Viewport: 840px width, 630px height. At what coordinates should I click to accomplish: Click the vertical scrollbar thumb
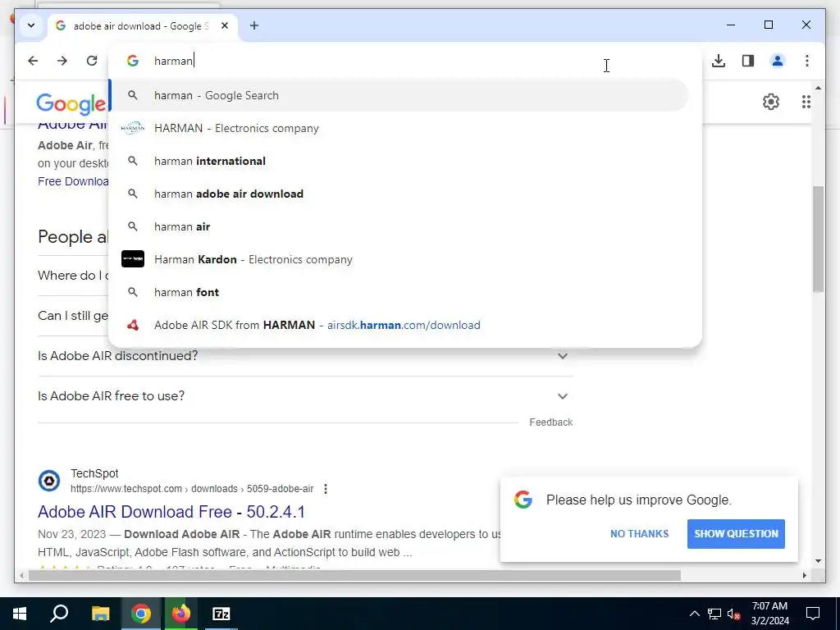[x=818, y=239]
